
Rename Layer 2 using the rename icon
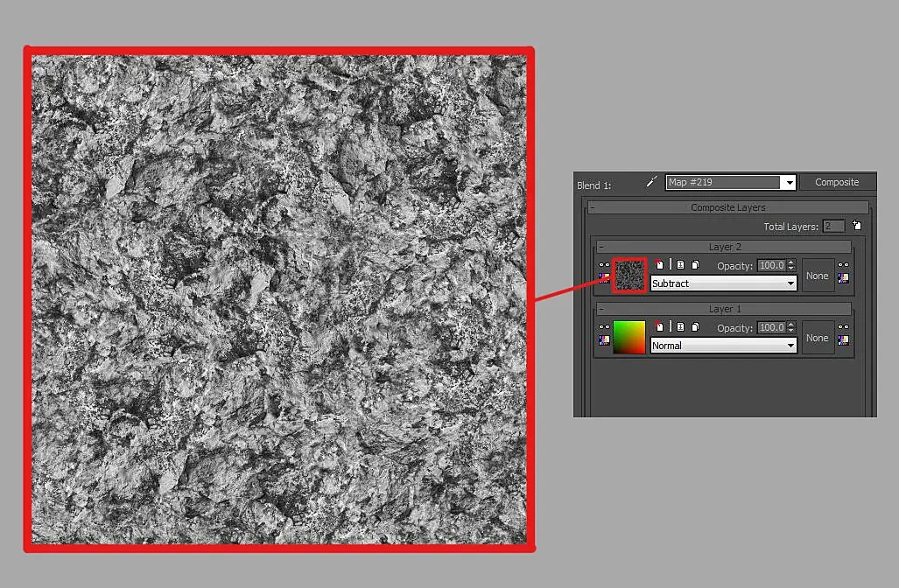pyautogui.click(x=680, y=264)
